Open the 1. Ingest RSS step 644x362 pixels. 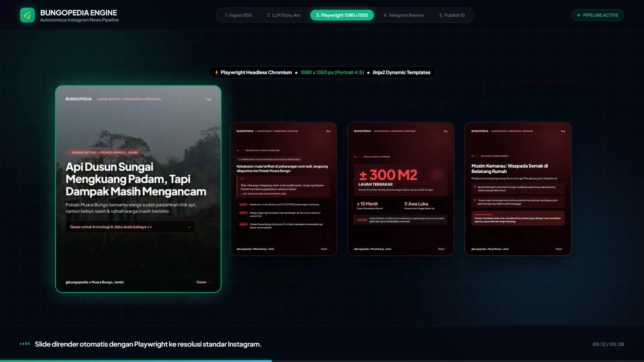238,15
